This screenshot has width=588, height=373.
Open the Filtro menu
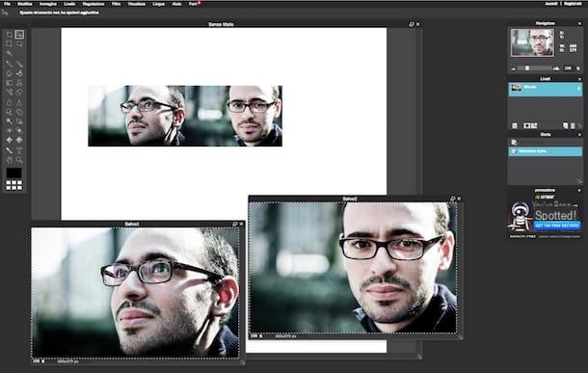117,4
